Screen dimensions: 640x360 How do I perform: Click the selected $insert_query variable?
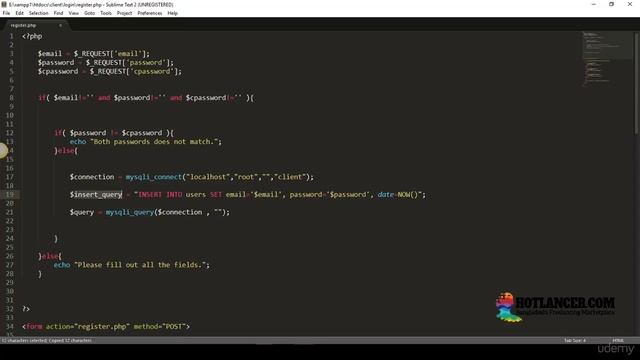pos(96,195)
